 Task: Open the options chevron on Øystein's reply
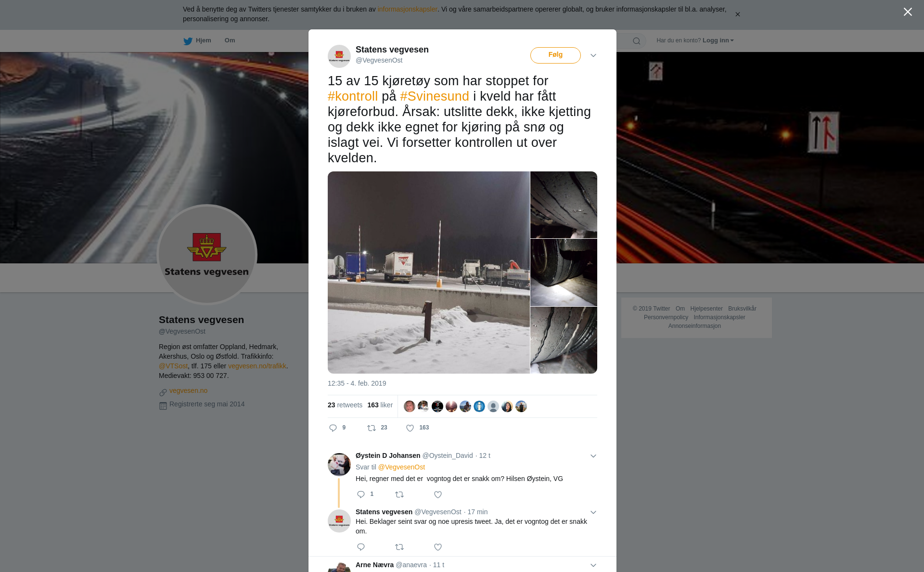point(593,456)
